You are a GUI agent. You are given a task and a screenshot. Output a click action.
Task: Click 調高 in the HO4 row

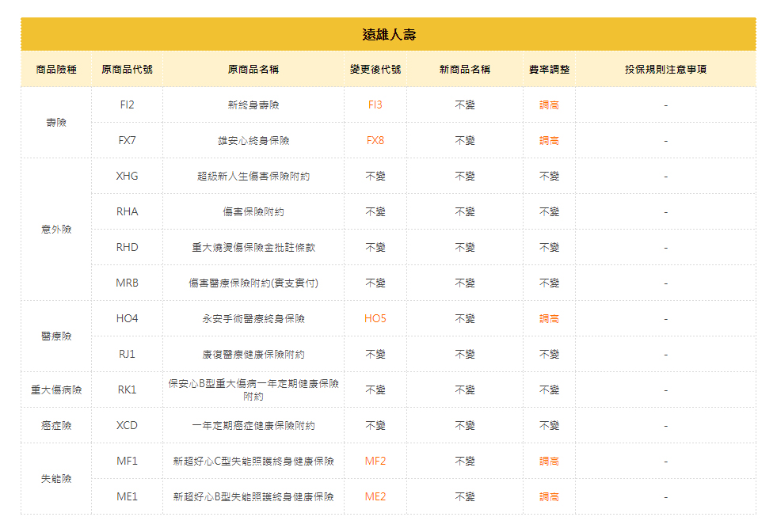(549, 318)
